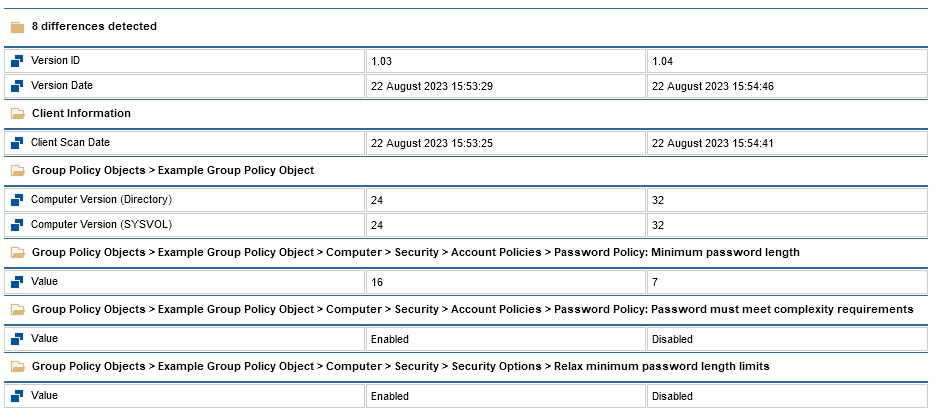Select the Relax minimum password length limits heading
Image resolution: width=940 pixels, height=416 pixels.
[x=400, y=366]
